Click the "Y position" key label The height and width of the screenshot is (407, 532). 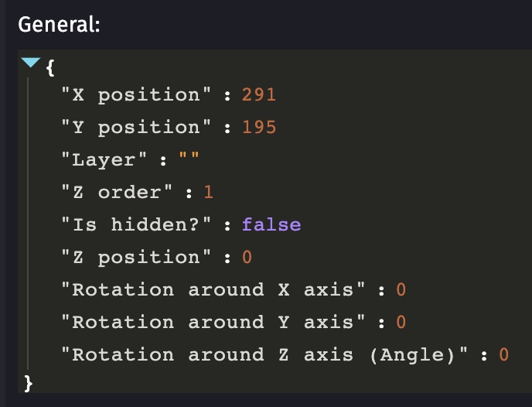pos(136,128)
